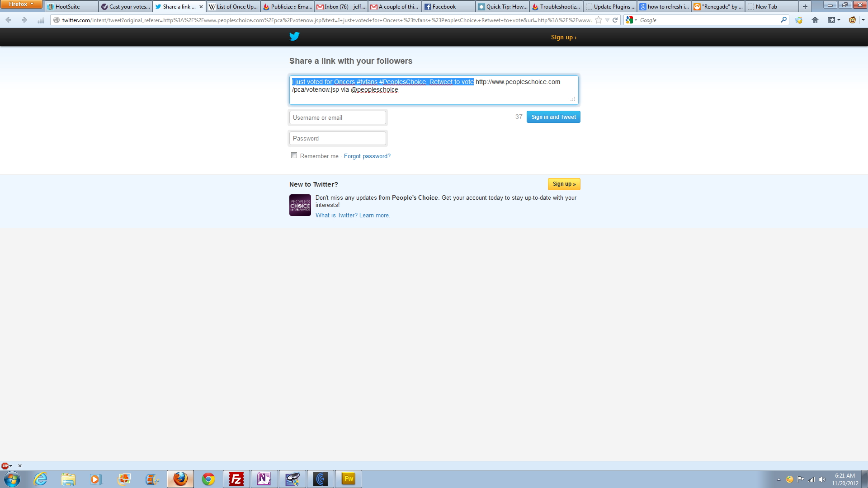Image resolution: width=868 pixels, height=488 pixels.
Task: Open FileZilla from the taskbar
Action: coord(236,479)
